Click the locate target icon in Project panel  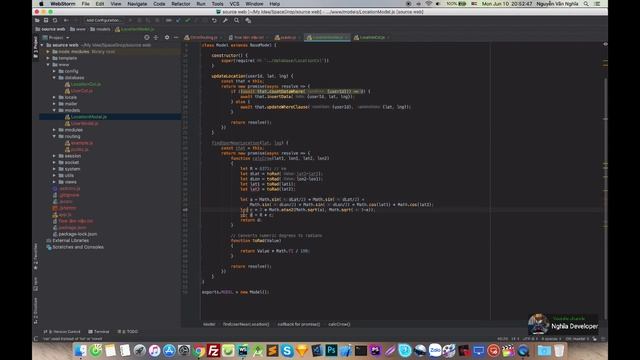point(147,37)
